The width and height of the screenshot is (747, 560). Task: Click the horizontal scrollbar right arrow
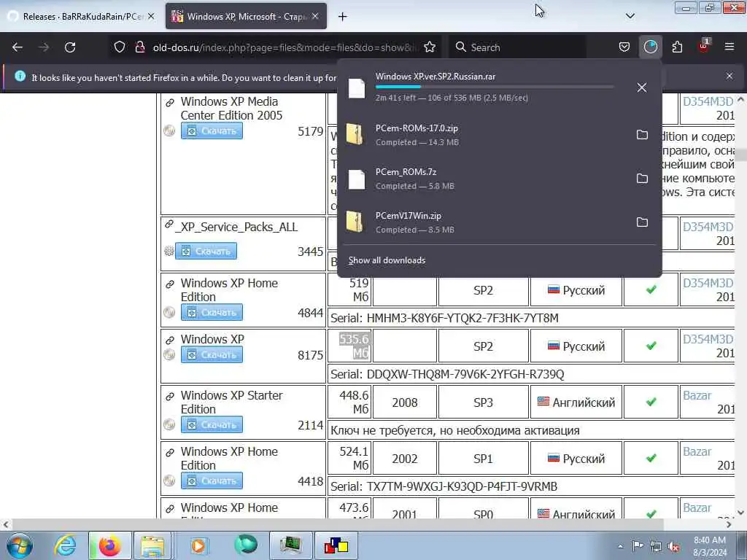click(x=729, y=524)
